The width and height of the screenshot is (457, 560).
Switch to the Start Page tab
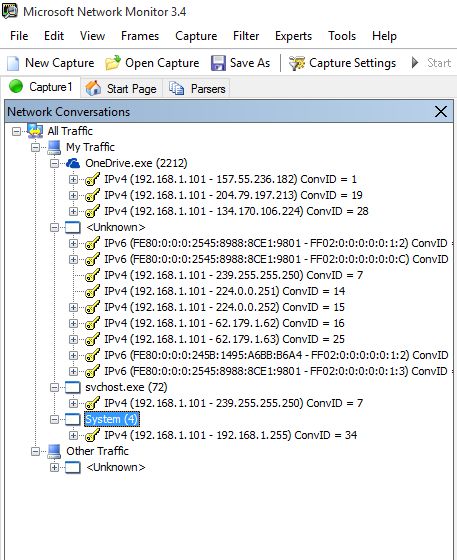click(122, 88)
